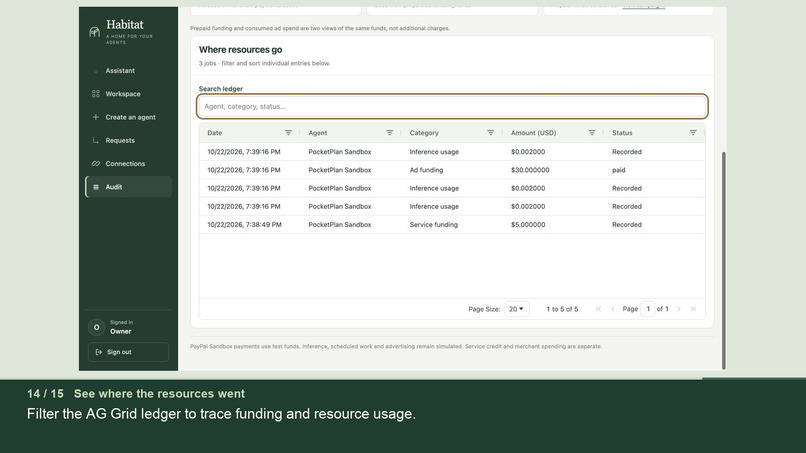Open the Date column filter menu

(288, 133)
